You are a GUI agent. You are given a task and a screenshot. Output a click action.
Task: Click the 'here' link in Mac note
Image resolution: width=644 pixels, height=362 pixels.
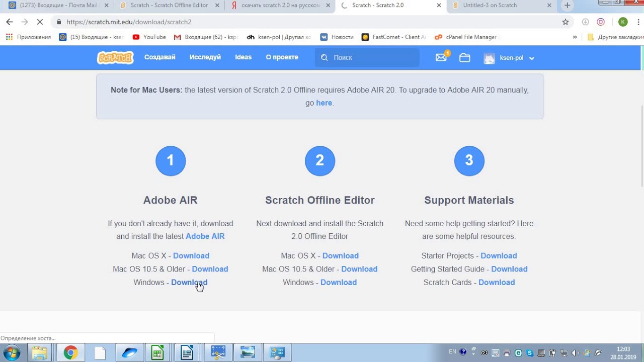pos(324,103)
